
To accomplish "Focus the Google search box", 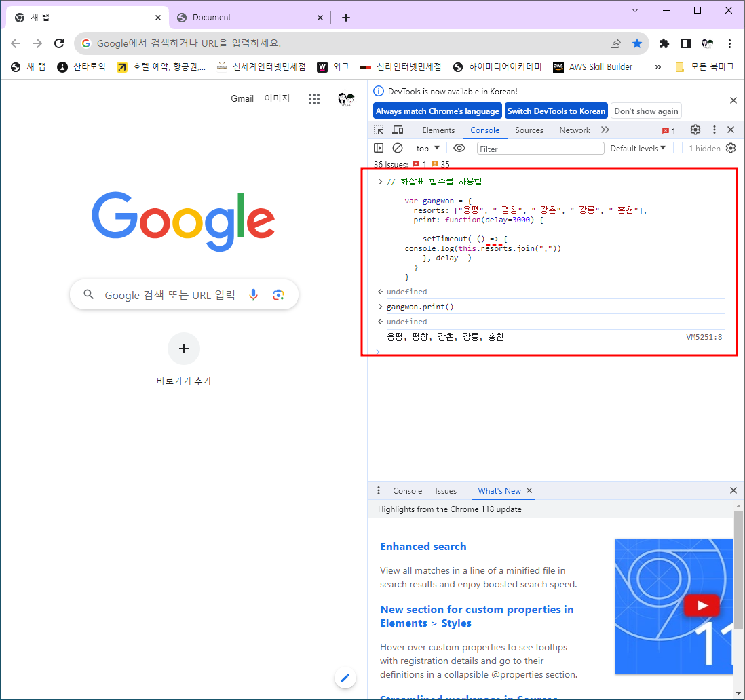I will (x=184, y=295).
